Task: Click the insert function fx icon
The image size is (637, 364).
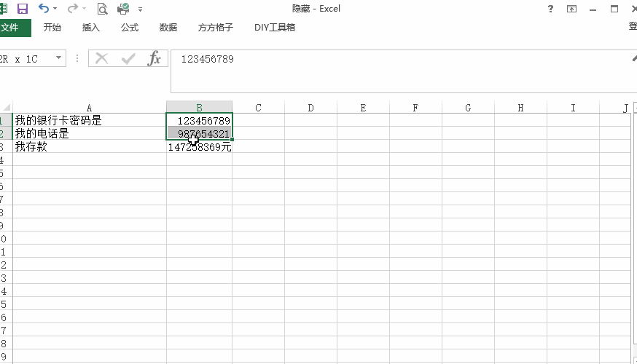Action: pyautogui.click(x=154, y=59)
